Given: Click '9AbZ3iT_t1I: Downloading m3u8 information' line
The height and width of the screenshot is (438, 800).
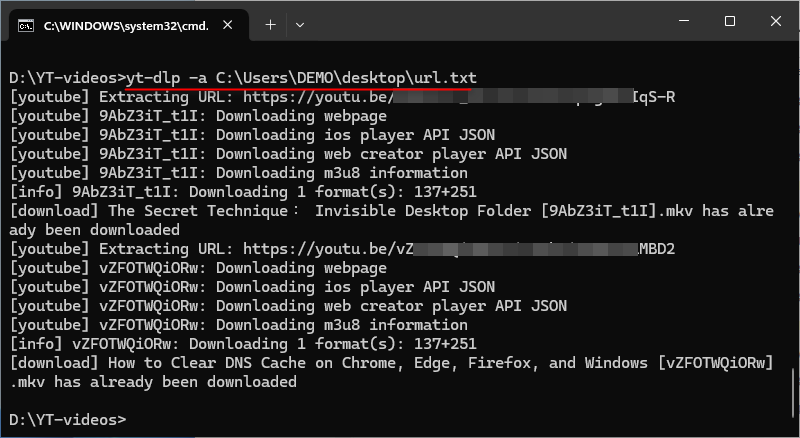Looking at the screenshot, I should pyautogui.click(x=238, y=173).
